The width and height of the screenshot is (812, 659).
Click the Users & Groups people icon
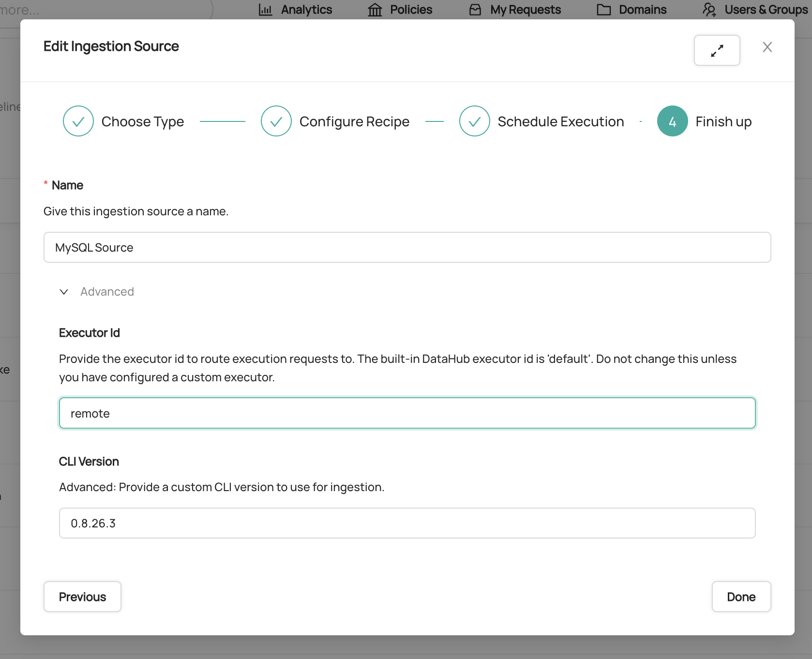(709, 10)
